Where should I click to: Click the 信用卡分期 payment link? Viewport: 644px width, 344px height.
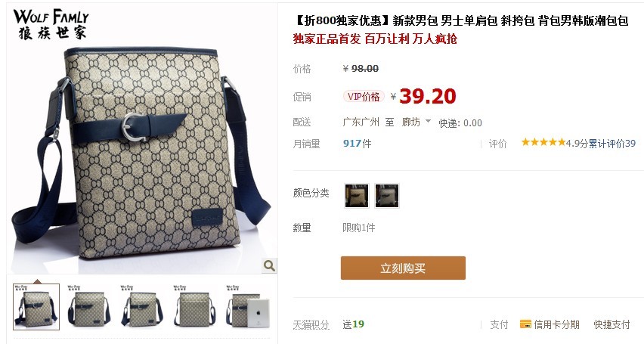click(556, 324)
